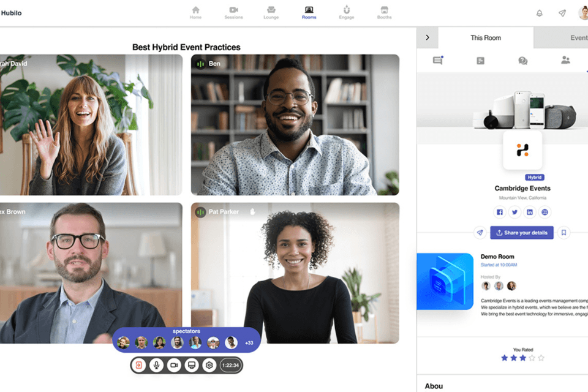Bookmark Cambridge Events with bookmark icon
Image resolution: width=588 pixels, height=392 pixels.
[564, 233]
